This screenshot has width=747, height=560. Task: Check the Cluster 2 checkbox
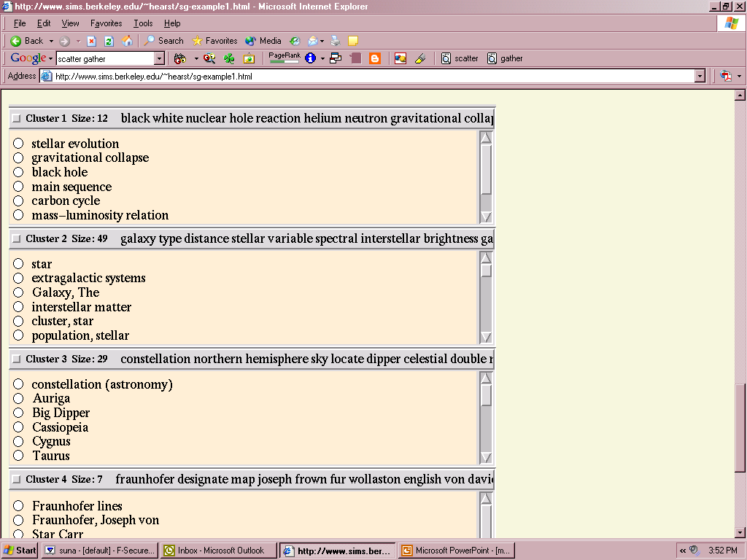pyautogui.click(x=16, y=239)
